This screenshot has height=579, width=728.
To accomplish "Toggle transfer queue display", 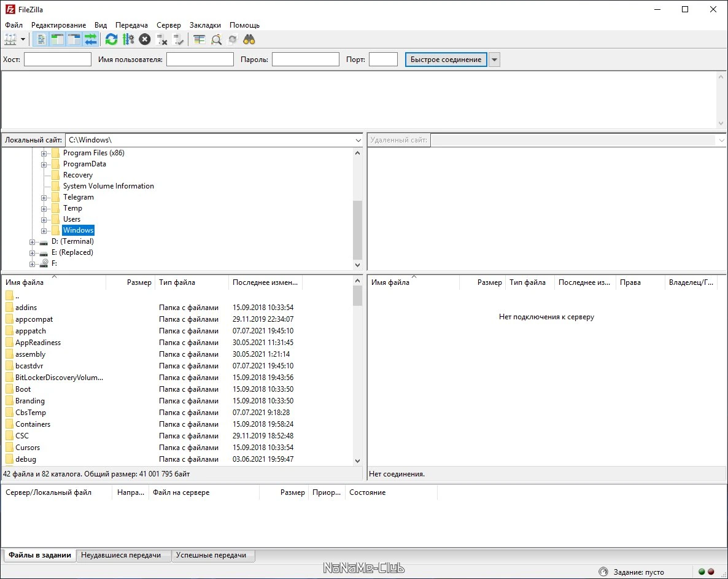I will coord(90,39).
